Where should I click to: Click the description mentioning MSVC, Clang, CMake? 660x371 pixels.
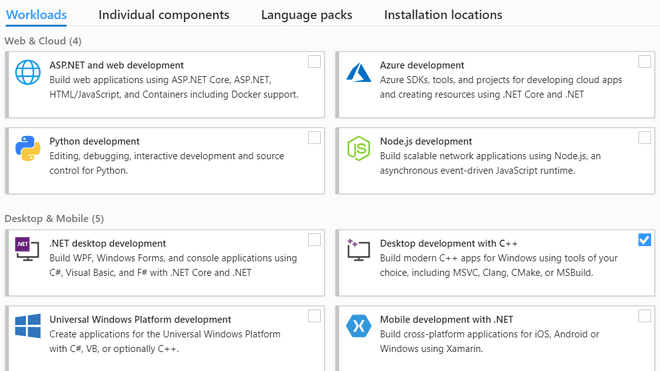click(499, 265)
